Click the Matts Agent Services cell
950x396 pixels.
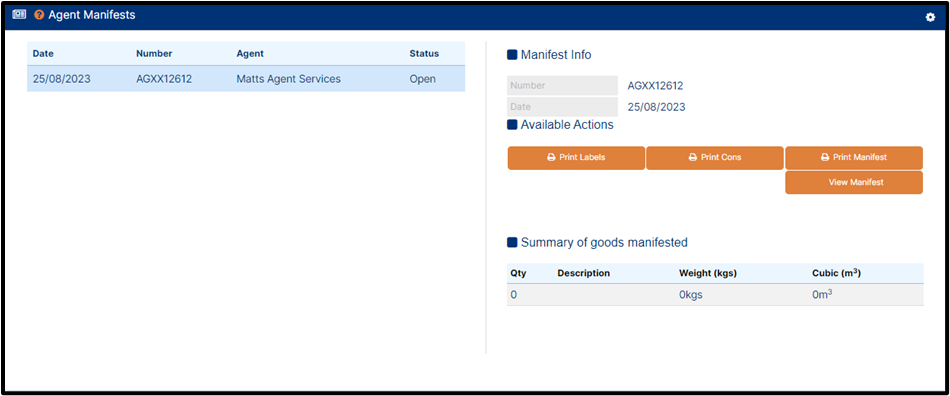(x=288, y=79)
